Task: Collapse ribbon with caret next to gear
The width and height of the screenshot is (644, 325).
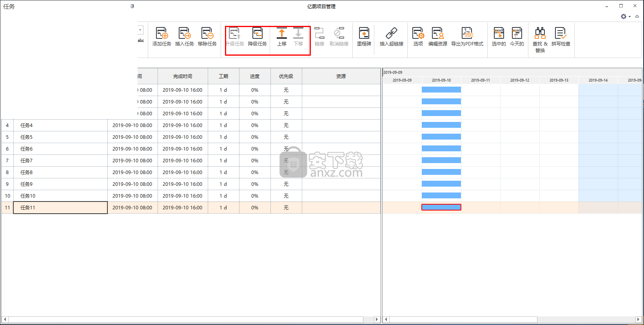Action: [637, 16]
